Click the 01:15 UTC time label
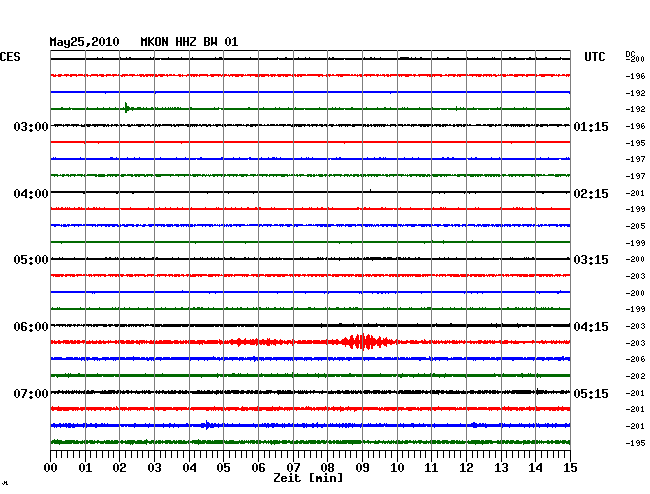650x494 pixels. [591, 126]
